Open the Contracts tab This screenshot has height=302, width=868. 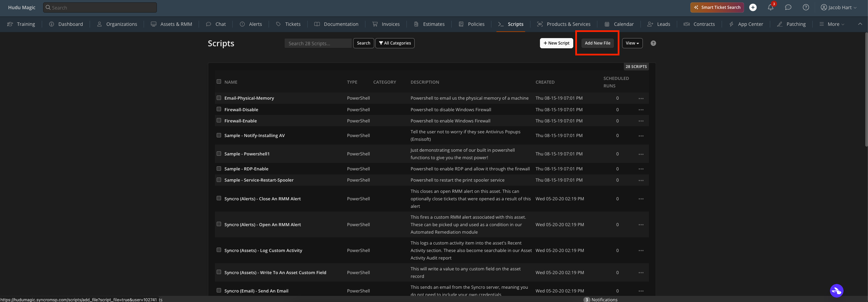(x=699, y=24)
